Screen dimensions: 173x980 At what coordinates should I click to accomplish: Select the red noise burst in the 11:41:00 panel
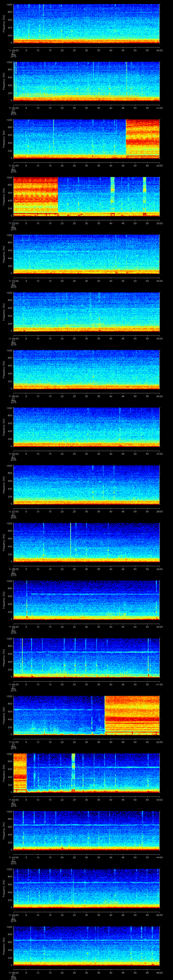(x=132, y=715)
